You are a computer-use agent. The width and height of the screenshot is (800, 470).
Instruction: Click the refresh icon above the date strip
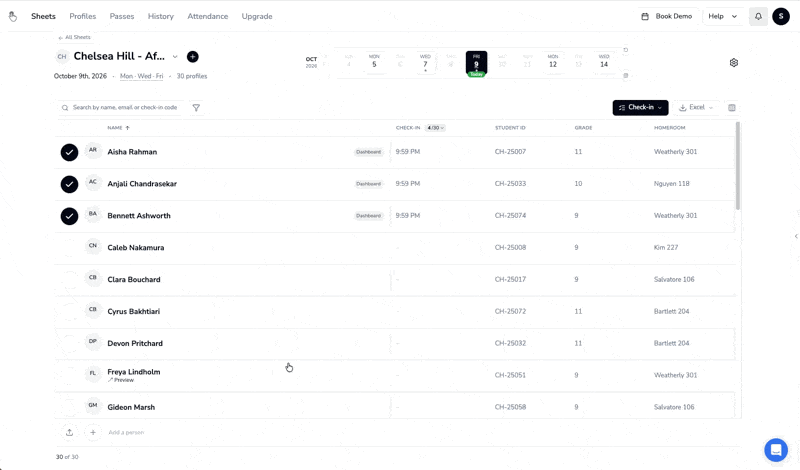click(626, 50)
